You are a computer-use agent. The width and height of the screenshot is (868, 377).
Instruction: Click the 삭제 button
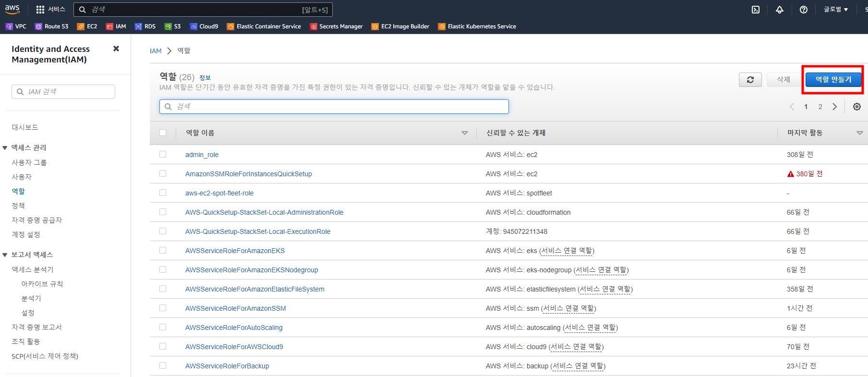pos(784,80)
